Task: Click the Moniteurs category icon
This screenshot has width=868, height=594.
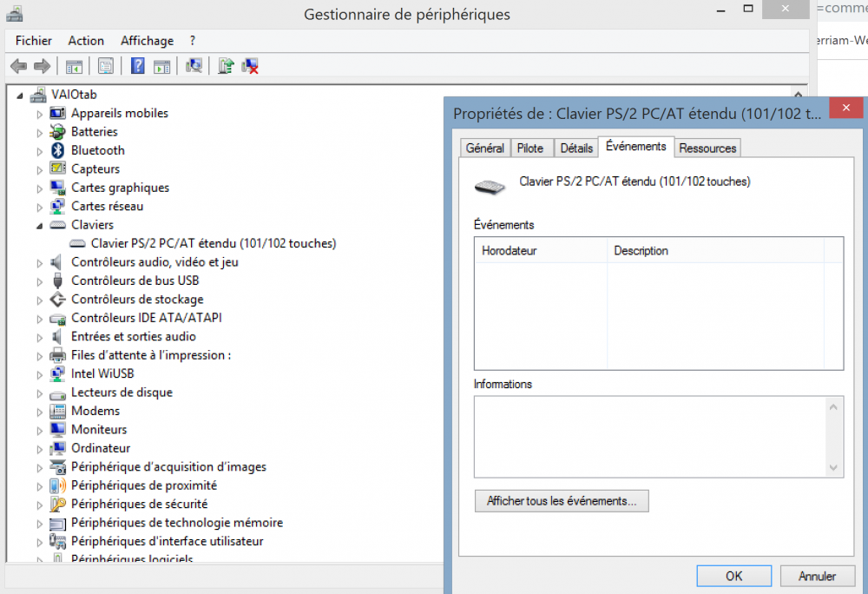Action: pyautogui.click(x=57, y=430)
